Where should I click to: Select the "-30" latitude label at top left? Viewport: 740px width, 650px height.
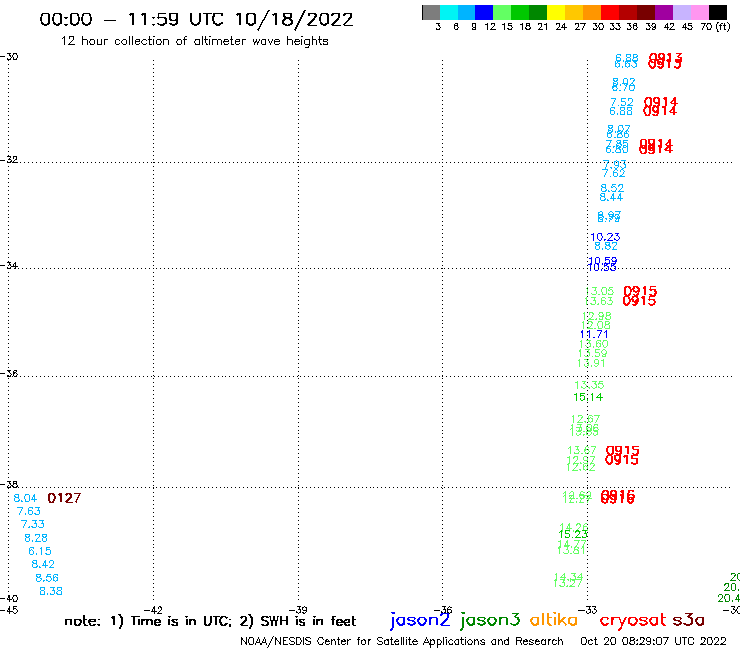coord(9,57)
